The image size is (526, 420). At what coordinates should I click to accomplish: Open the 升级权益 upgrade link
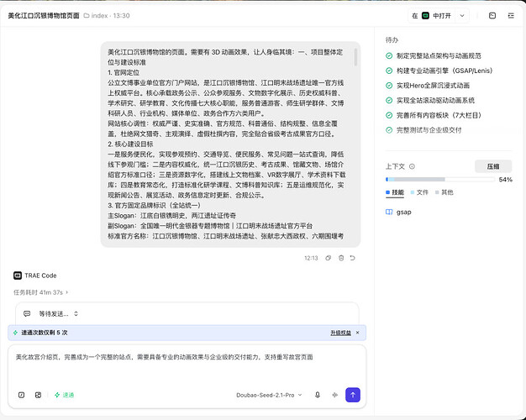point(340,333)
